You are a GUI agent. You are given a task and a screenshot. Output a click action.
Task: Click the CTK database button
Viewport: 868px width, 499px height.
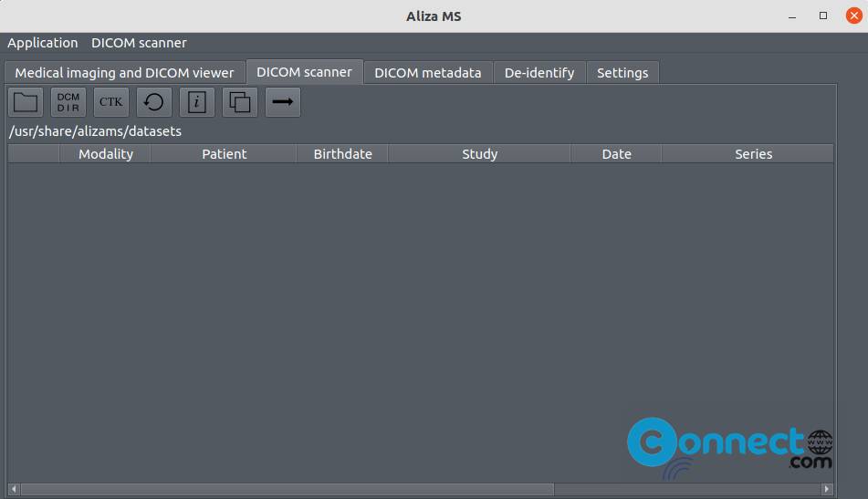coord(110,102)
